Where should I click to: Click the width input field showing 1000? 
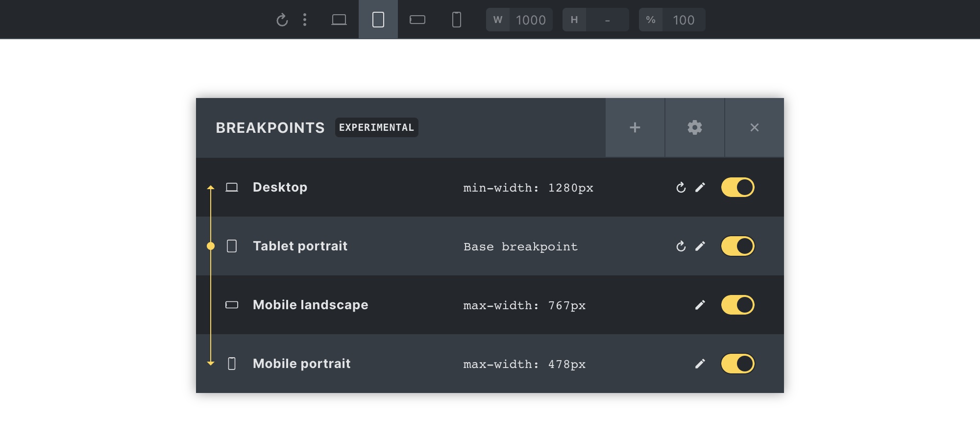click(x=531, y=20)
